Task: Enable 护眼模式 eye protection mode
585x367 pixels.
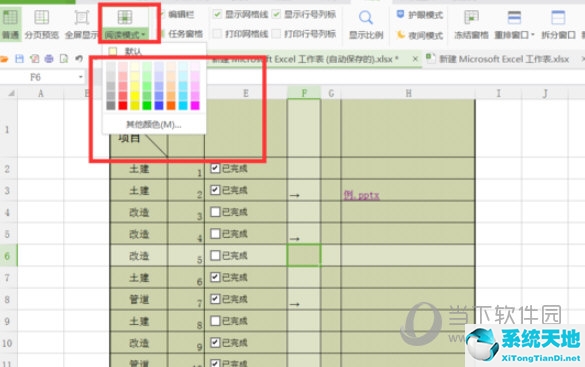Action: click(x=420, y=15)
